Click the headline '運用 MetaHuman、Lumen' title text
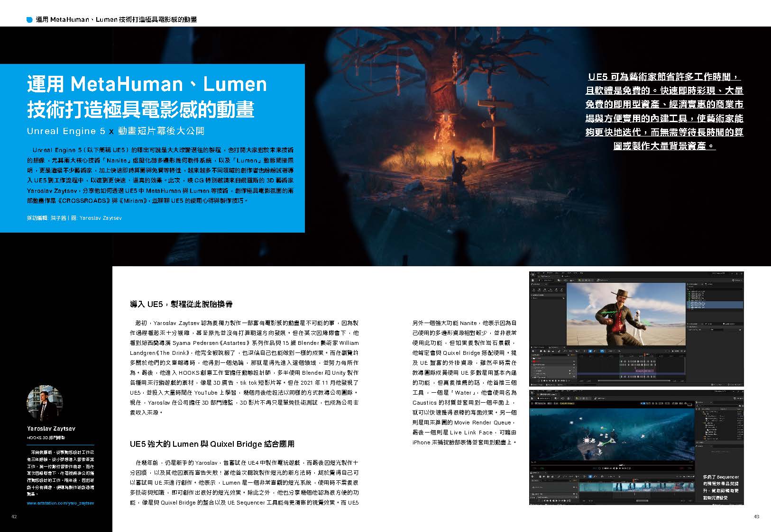The image size is (771, 532). click(x=147, y=84)
